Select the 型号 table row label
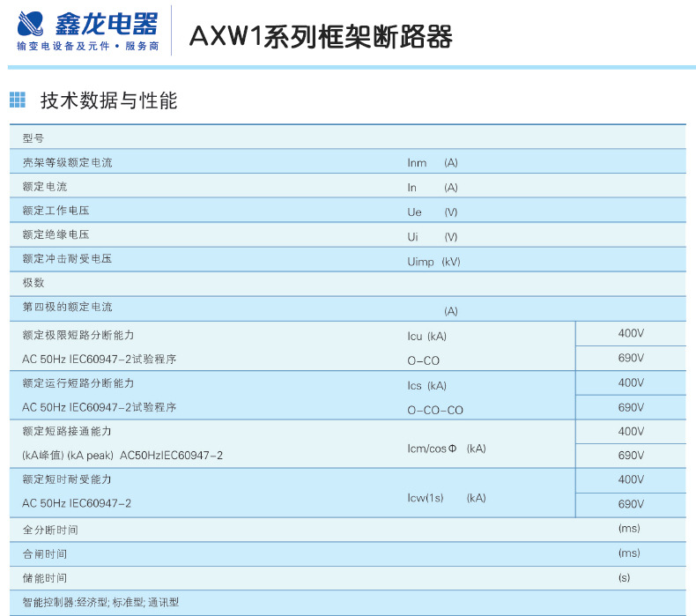696x616 pixels. point(33,138)
